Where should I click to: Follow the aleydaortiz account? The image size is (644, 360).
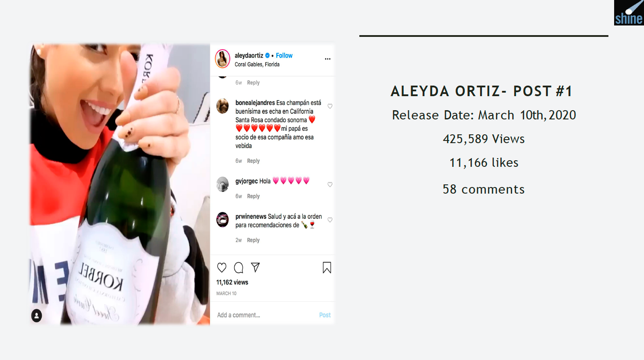[284, 55]
